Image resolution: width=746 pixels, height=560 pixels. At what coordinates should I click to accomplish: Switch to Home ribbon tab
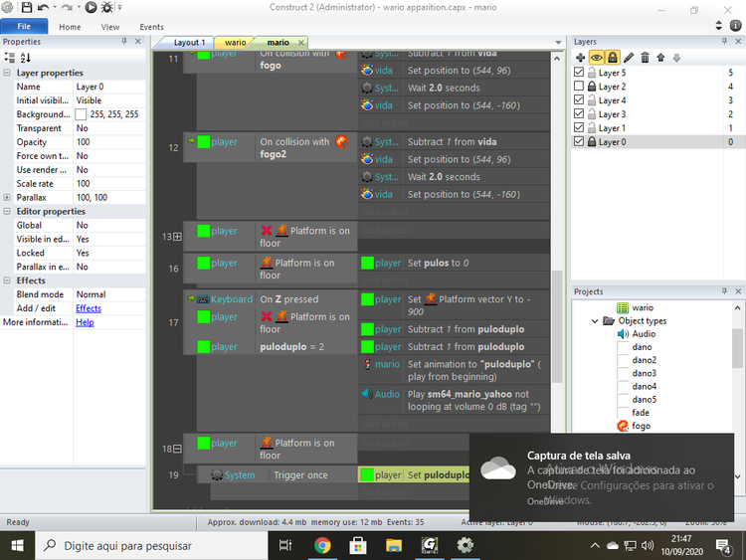click(x=70, y=27)
